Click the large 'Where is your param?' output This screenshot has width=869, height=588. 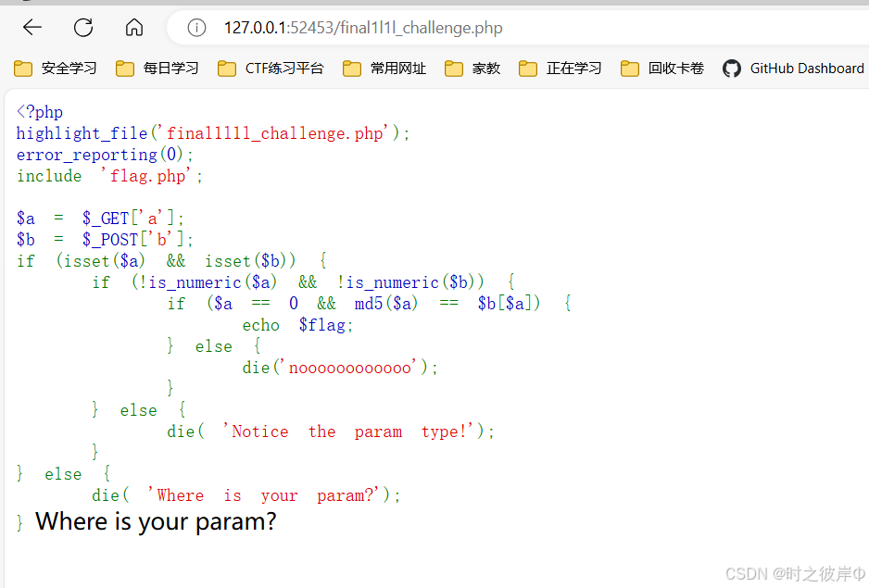pos(156,521)
